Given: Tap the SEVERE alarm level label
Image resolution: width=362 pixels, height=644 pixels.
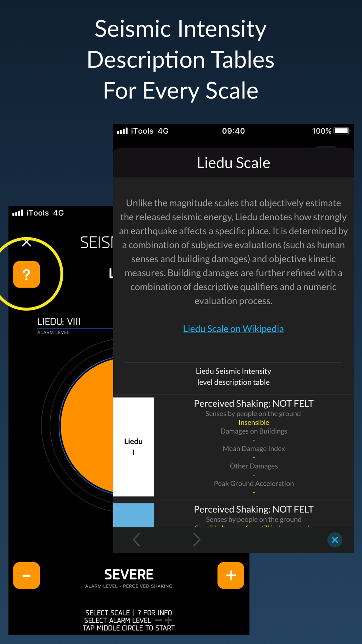Looking at the screenshot, I should (x=129, y=574).
